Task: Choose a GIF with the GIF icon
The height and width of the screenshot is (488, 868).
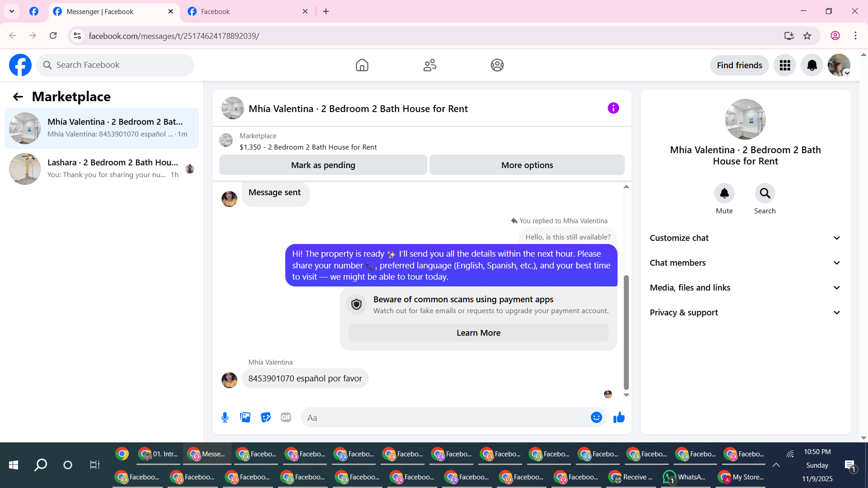Action: coord(286,418)
